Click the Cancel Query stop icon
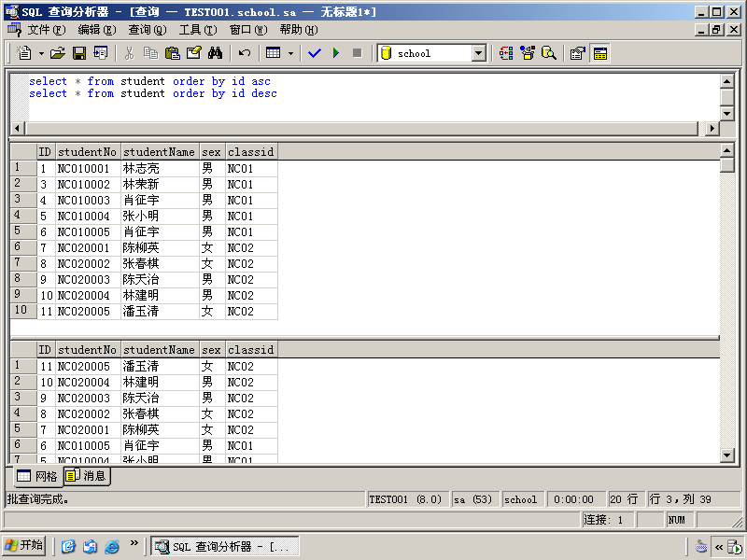This screenshot has width=747, height=560. point(357,53)
